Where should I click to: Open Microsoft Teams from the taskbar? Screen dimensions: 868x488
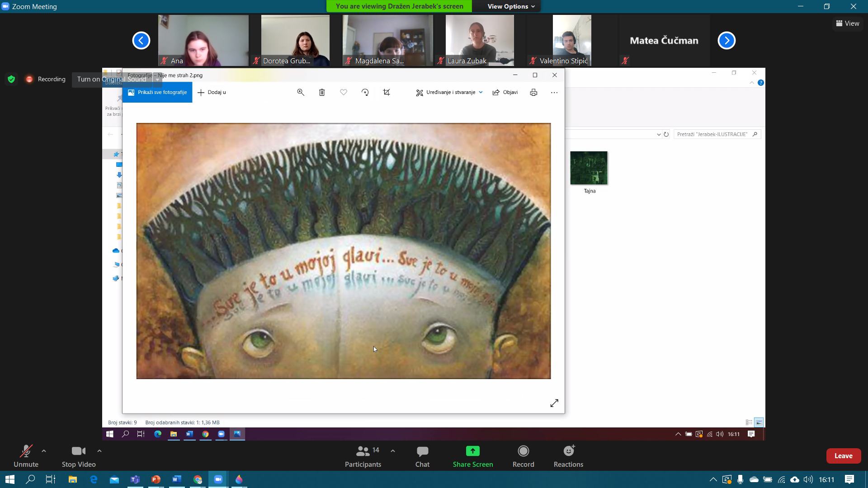[135, 479]
